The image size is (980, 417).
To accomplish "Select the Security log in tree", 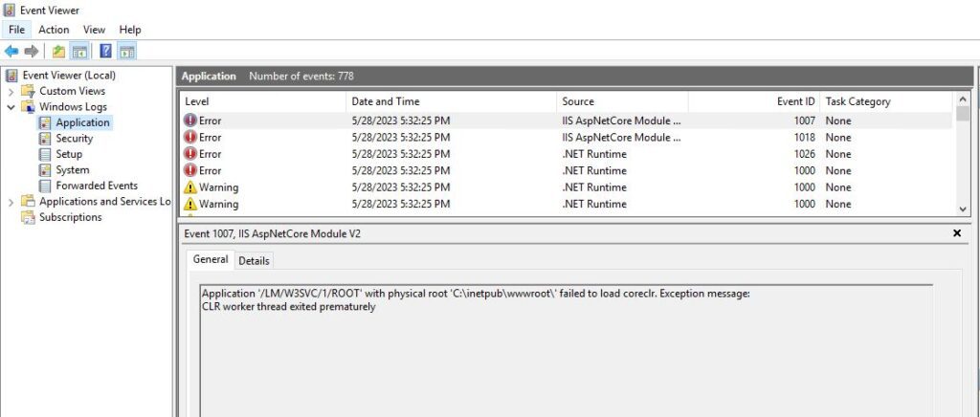I will pyautogui.click(x=74, y=139).
